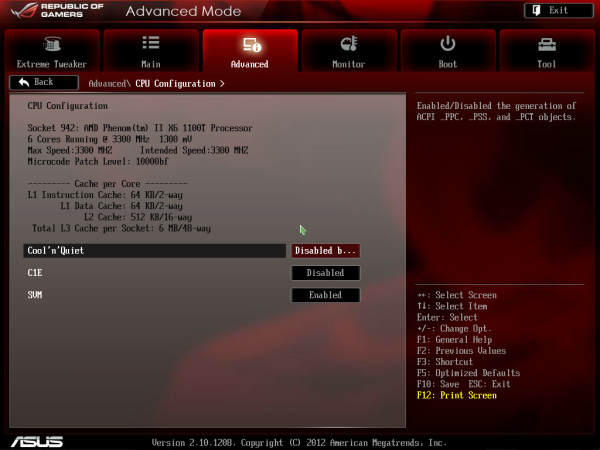Click the Max Speed:3300 MHZ text
Image resolution: width=600 pixels, height=450 pixels.
pos(70,150)
